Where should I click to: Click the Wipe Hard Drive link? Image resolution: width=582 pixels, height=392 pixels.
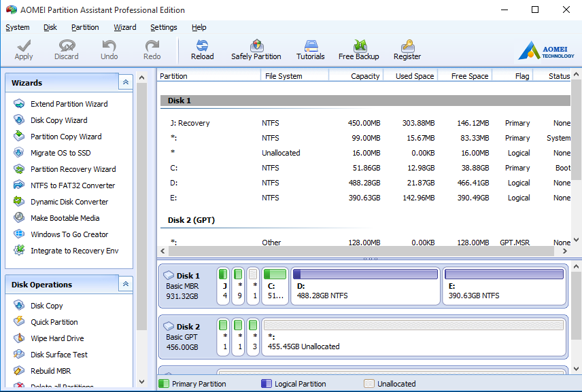click(x=57, y=338)
